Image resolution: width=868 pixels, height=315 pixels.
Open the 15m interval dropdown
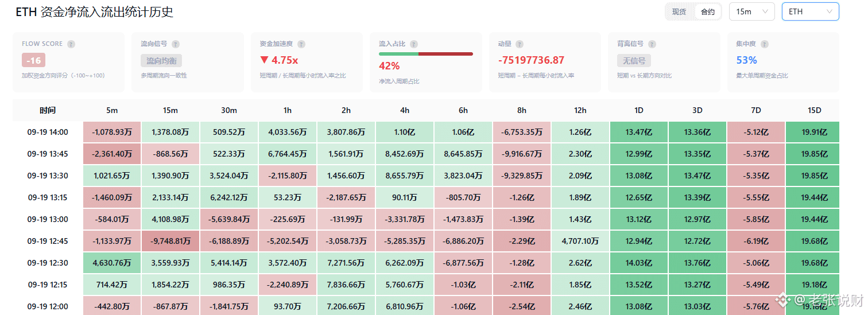click(x=751, y=11)
